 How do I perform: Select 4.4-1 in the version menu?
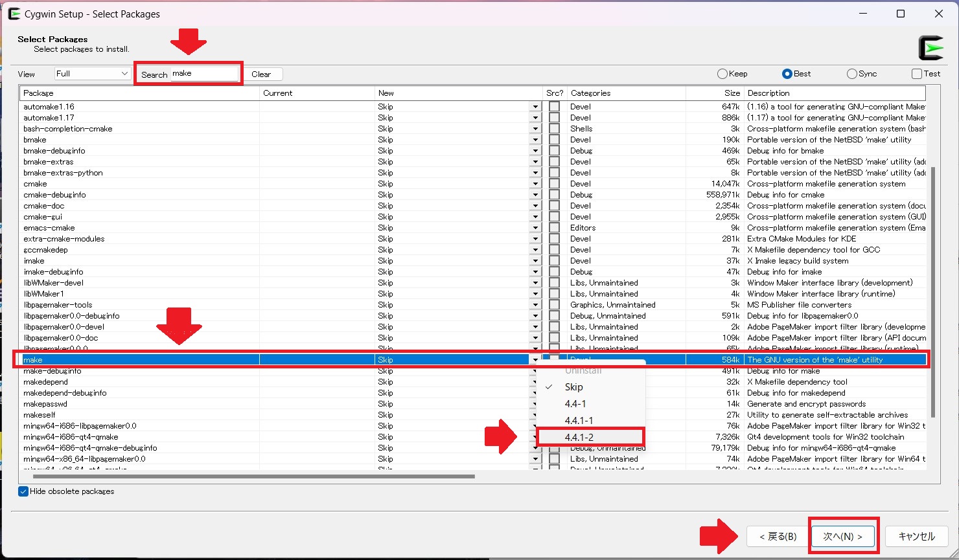click(x=575, y=403)
